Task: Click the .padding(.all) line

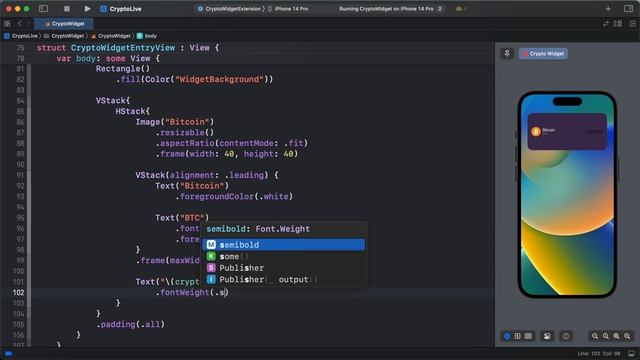Action: (x=131, y=324)
